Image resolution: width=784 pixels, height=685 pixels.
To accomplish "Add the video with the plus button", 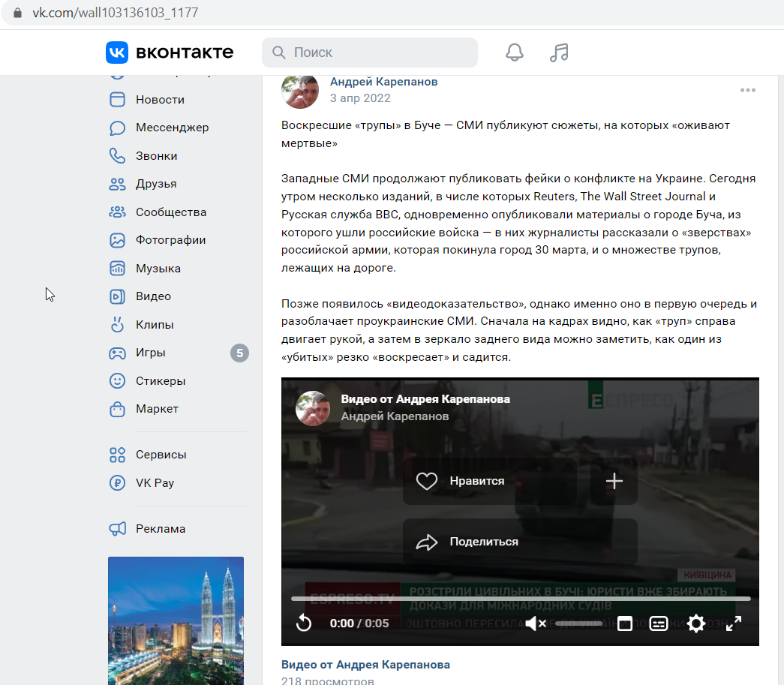I will tap(614, 481).
